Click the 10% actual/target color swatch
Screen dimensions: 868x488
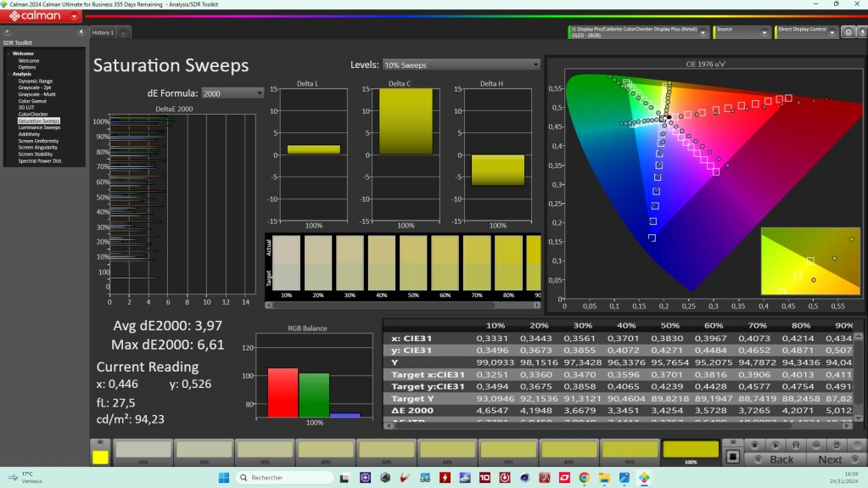[x=286, y=262]
